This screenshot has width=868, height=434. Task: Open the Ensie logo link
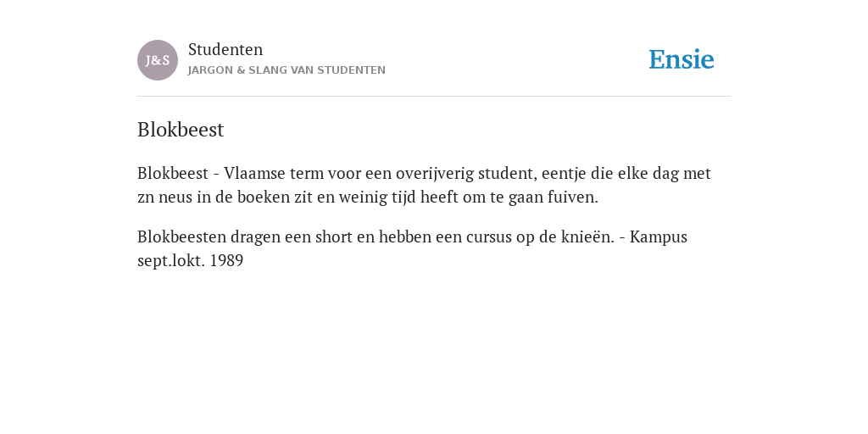(x=682, y=59)
